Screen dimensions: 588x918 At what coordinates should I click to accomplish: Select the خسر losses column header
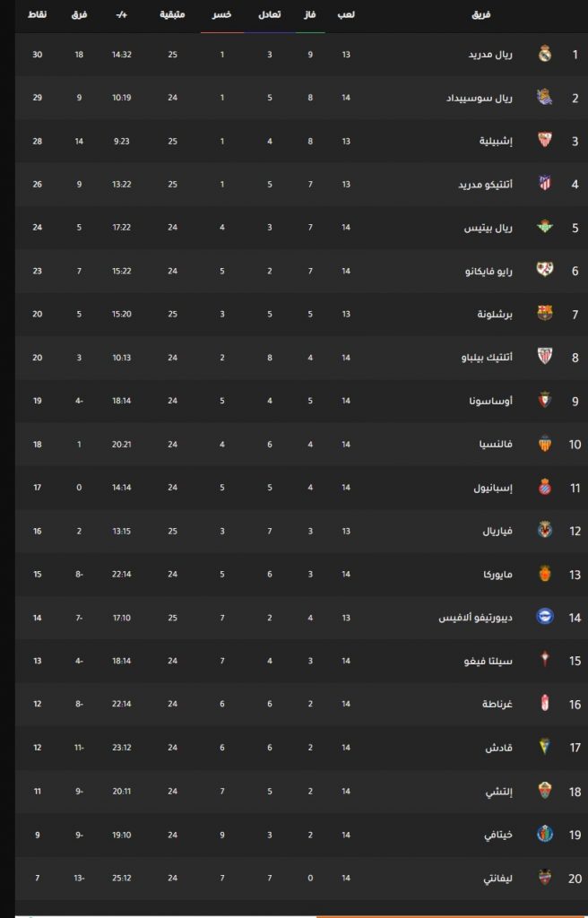[222, 14]
